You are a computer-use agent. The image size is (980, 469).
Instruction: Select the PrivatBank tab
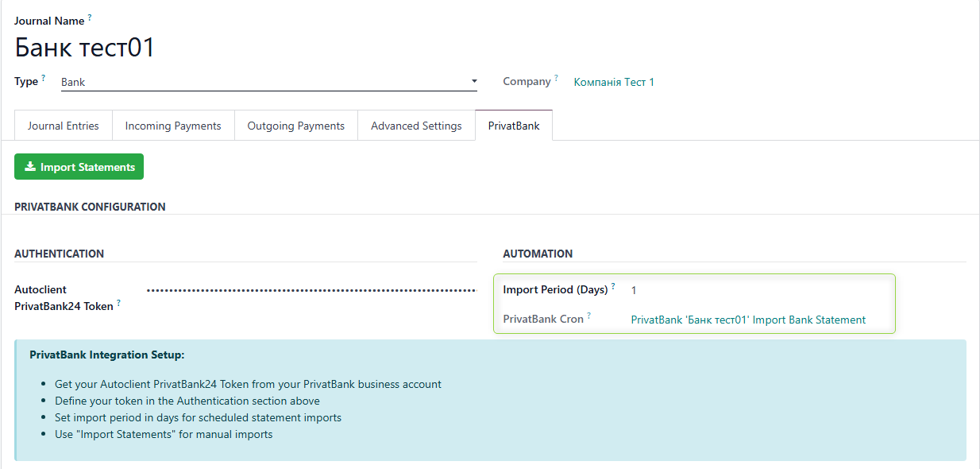[513, 125]
